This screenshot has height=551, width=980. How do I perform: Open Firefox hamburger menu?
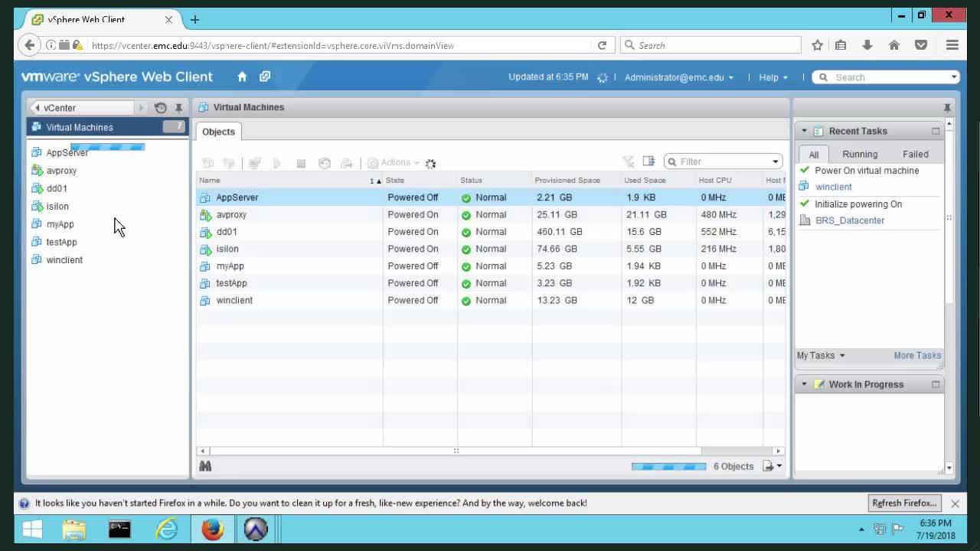[952, 45]
